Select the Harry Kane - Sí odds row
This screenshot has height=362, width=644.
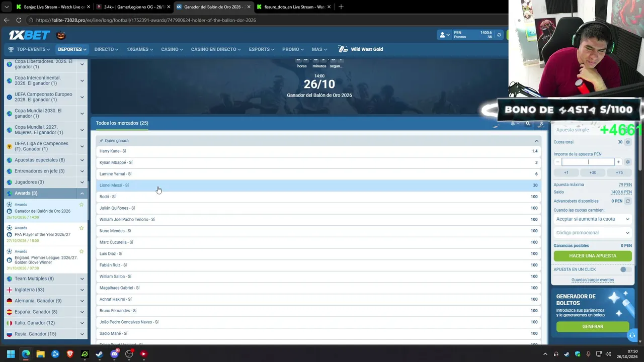318,151
